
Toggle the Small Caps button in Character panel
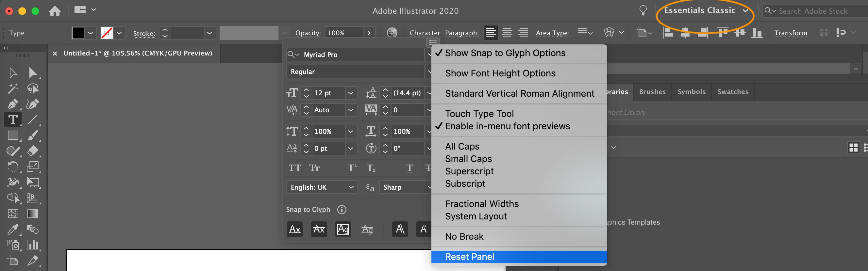pyautogui.click(x=314, y=168)
